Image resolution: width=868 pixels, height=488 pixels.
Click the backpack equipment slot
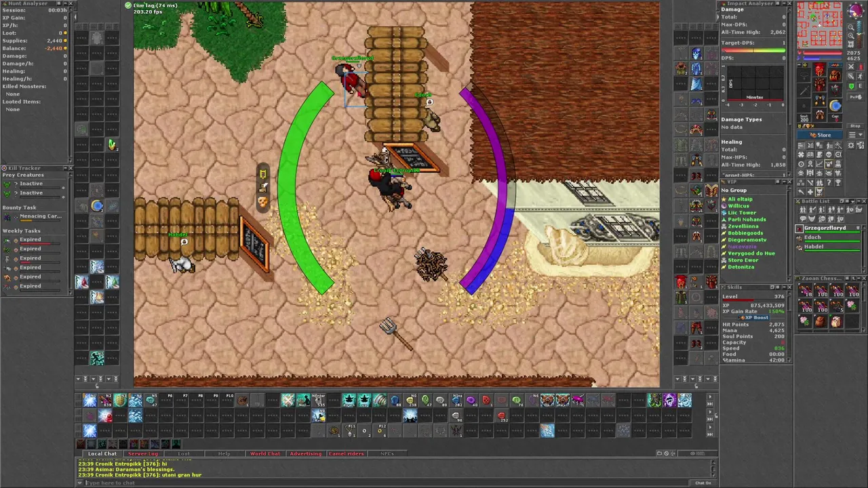[835, 75]
